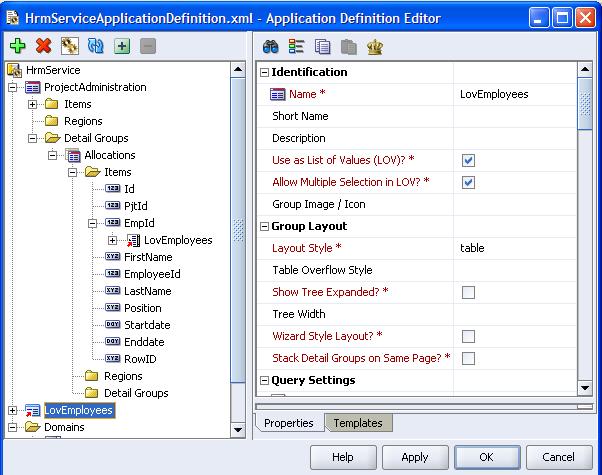
Task: Expand the Domains tree node
Action: pos(13,427)
